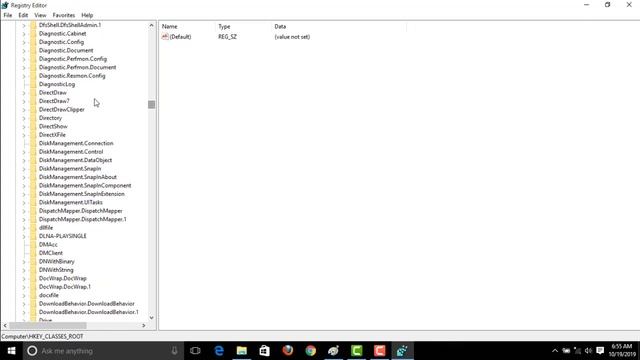Expand the DocWrap.DocWrap key
The height and width of the screenshot is (360, 640).
tap(24, 278)
